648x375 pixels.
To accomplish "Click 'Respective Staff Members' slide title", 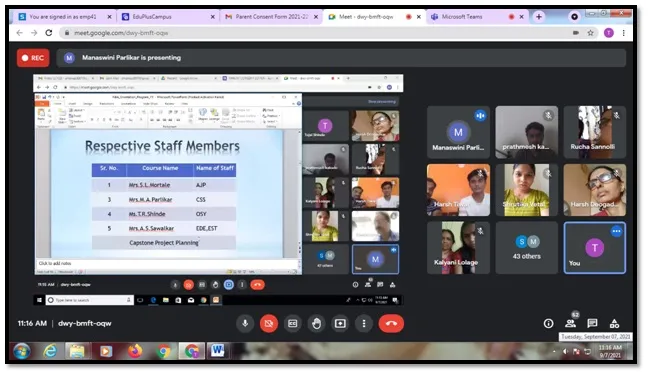I will point(162,146).
